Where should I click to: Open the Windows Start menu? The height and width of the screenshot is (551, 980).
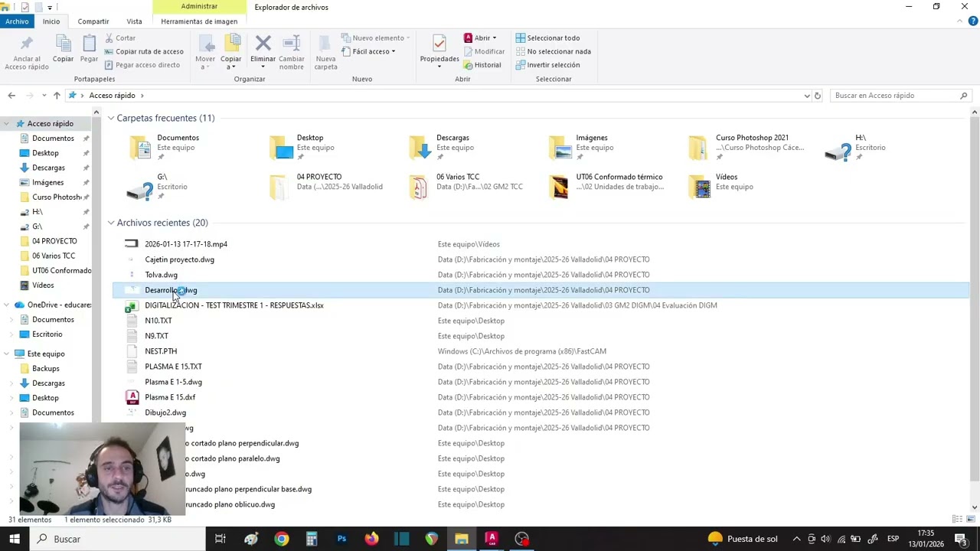tap(15, 539)
